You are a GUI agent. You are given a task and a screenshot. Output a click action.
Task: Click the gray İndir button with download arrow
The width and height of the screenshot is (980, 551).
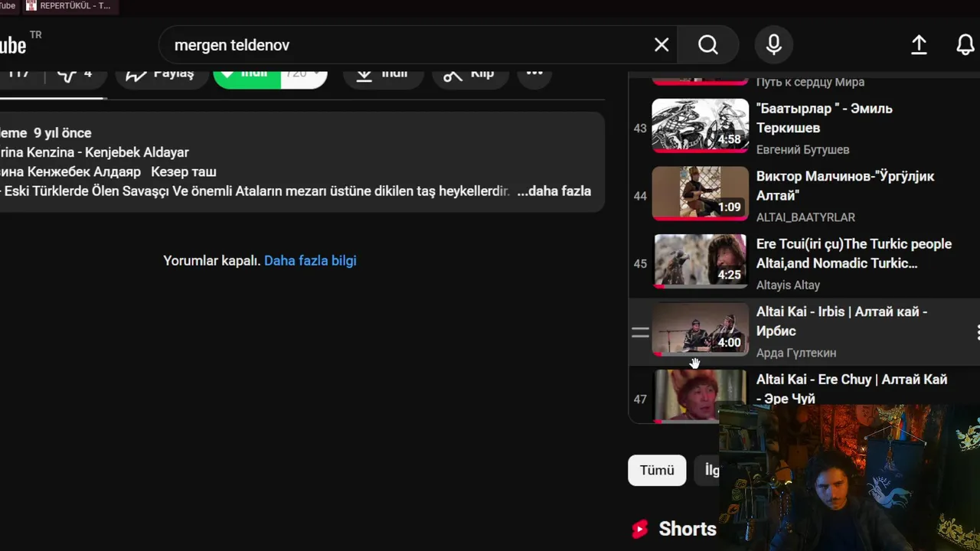384,73
